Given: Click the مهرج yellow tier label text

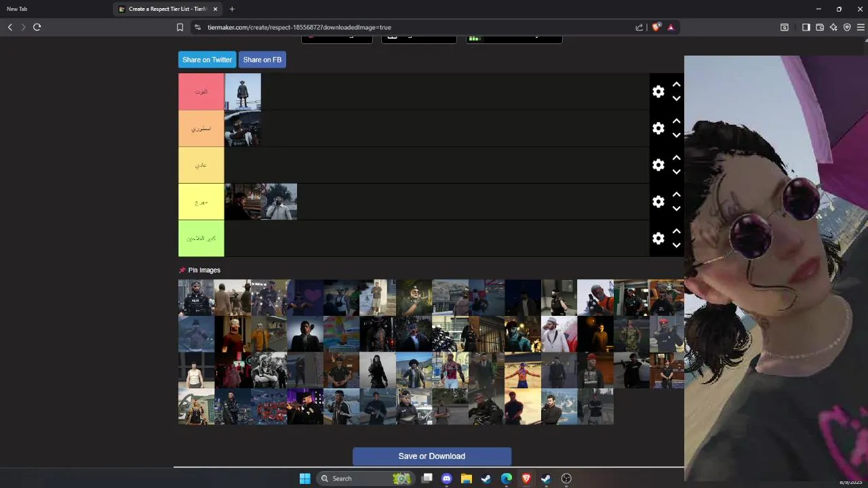Looking at the screenshot, I should coord(201,201).
